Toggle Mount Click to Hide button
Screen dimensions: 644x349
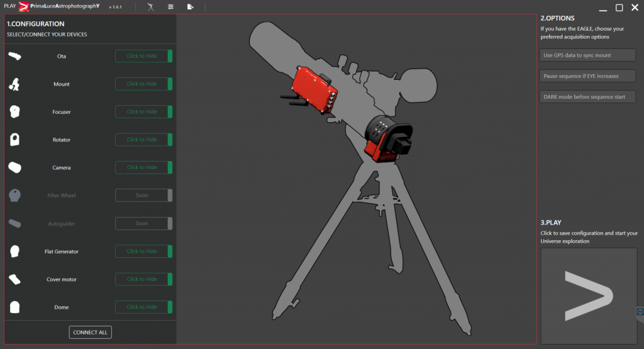pos(144,84)
